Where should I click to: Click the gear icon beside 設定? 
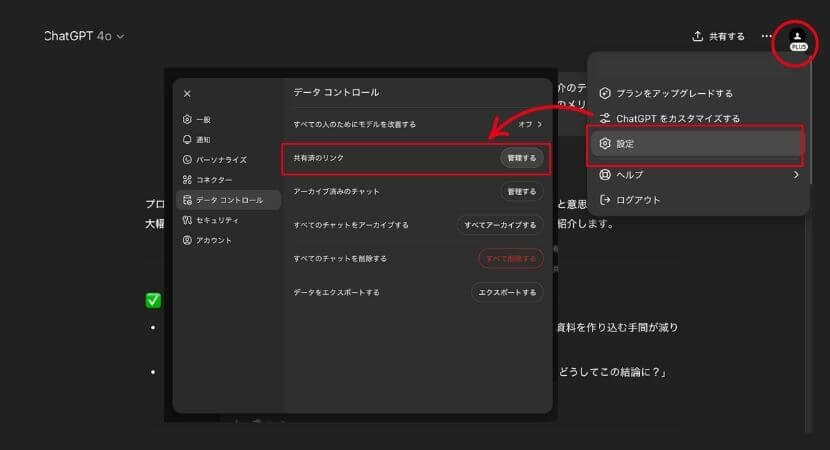coord(605,143)
